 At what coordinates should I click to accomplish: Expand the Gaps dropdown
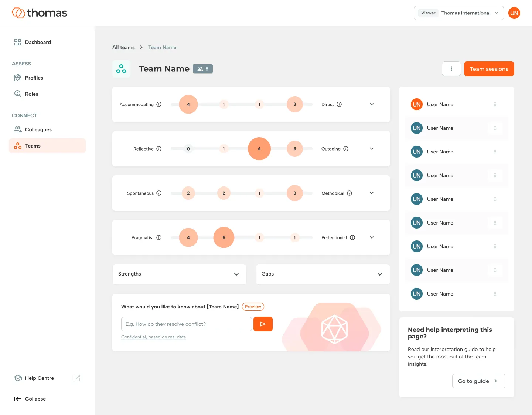tap(323, 274)
